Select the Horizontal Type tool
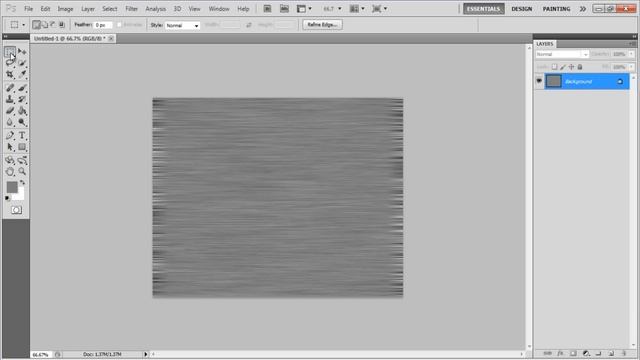Image resolution: width=640 pixels, height=360 pixels. pyautogui.click(x=22, y=136)
